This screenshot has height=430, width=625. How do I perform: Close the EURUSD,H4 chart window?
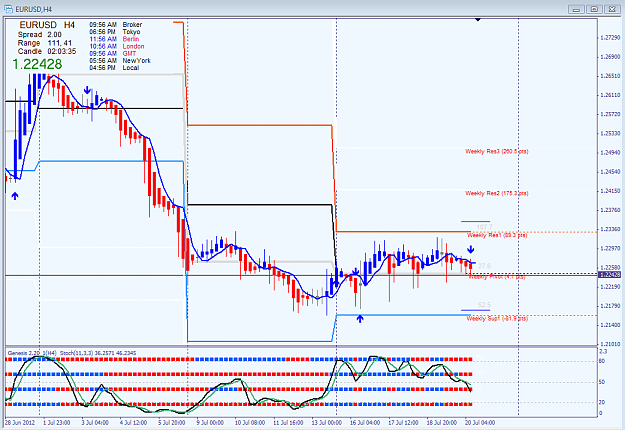[612, 9]
